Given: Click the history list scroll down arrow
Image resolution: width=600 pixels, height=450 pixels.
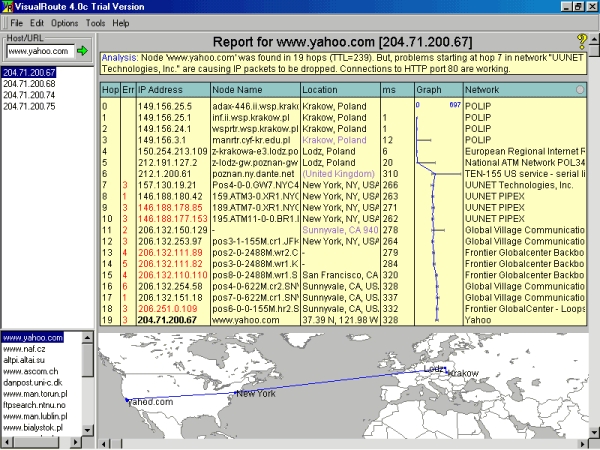Looking at the screenshot, I should [x=88, y=430].
